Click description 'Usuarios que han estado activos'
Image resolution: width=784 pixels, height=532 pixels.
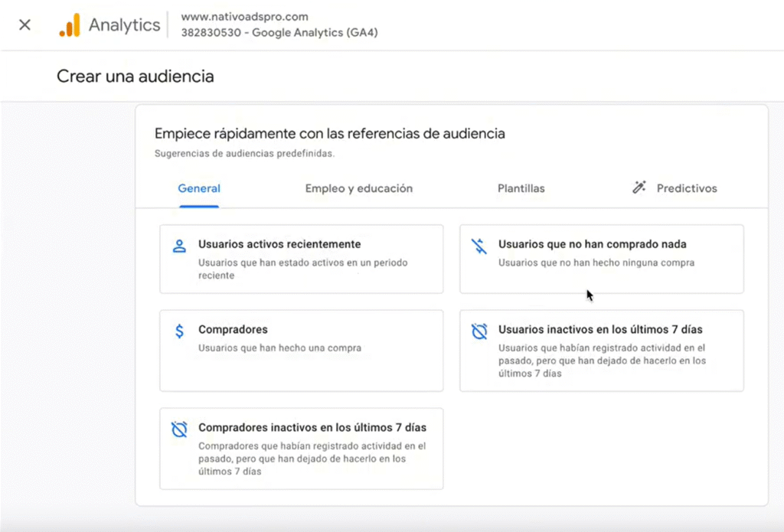[x=303, y=269]
